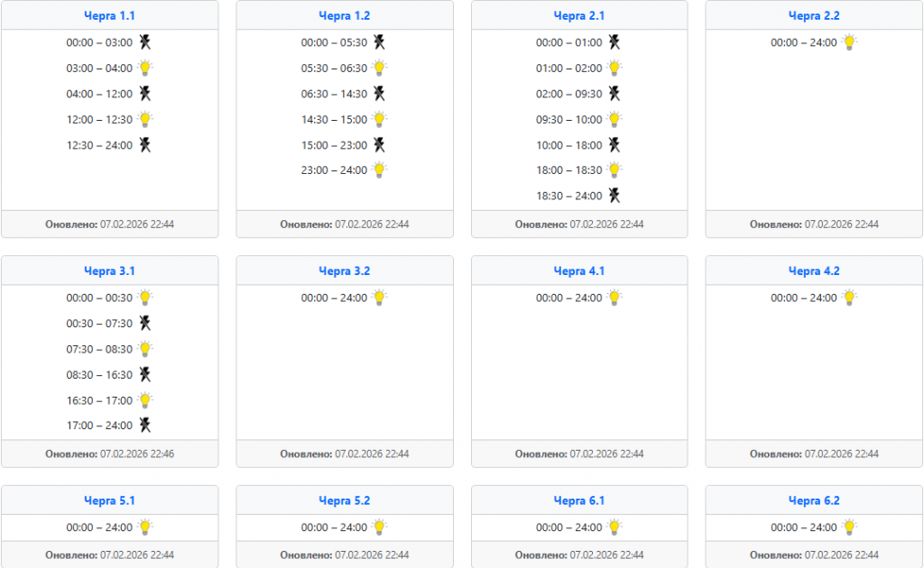
Task: Click power-off icon for 00:00 – 03:00 in Черга 1.1
Action: [x=145, y=42]
